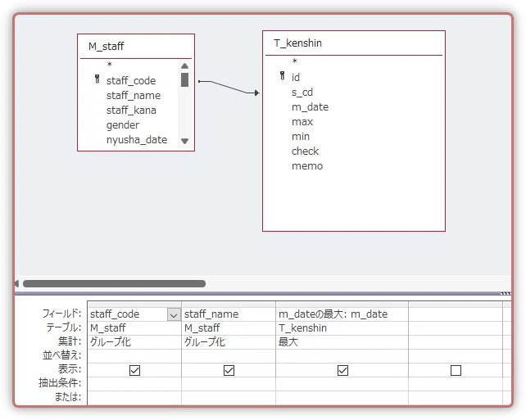
Task: Click the sort cell under m_dateの最大
Action: tap(342, 355)
